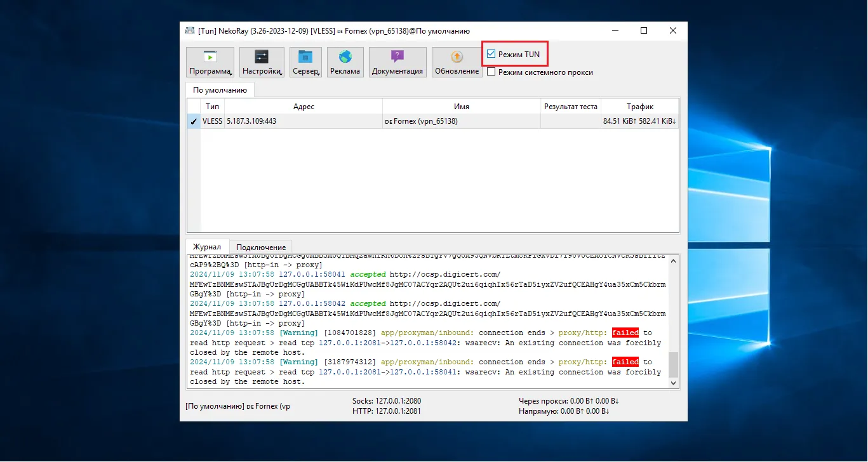Click the Напрямую traffic status
Screen dimensions: 868x462
tap(564, 411)
